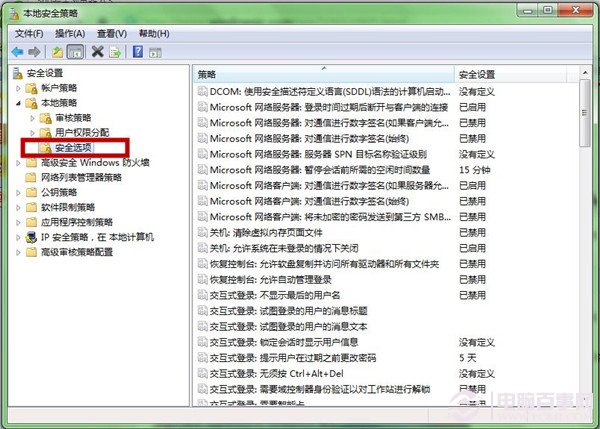Click the 帐户策略 folder icon
Image resolution: width=600 pixels, height=429 pixels.
coord(31,88)
